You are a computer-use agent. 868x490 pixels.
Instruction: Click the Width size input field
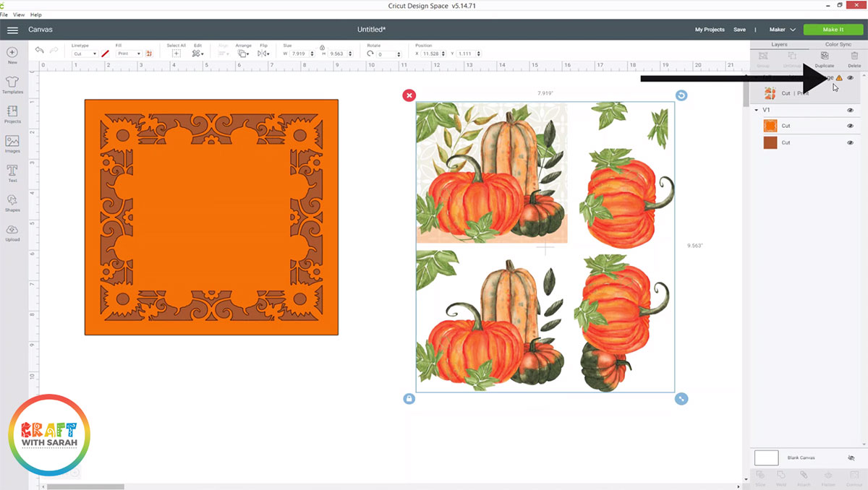pos(302,54)
